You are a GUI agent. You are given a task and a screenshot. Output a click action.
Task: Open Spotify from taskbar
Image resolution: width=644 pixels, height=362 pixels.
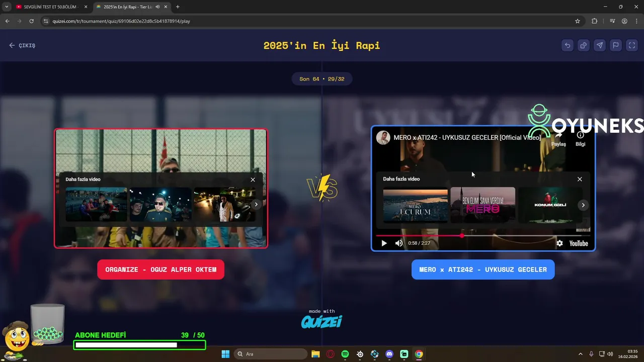coord(345,354)
